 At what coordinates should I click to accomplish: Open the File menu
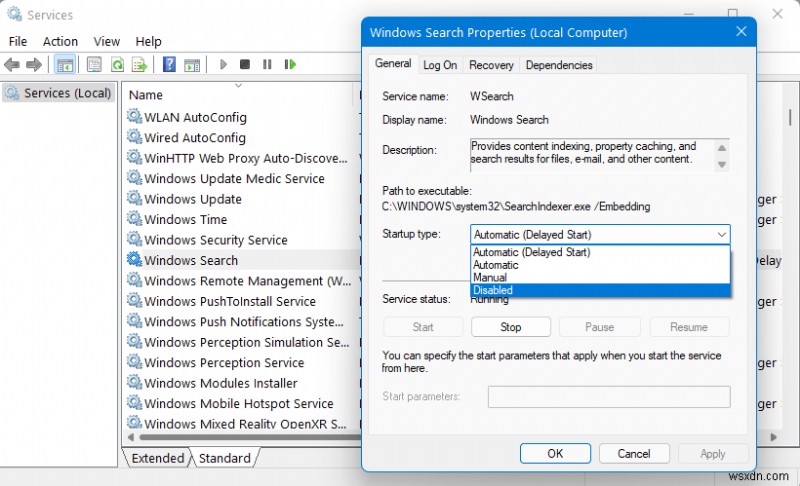(x=18, y=41)
